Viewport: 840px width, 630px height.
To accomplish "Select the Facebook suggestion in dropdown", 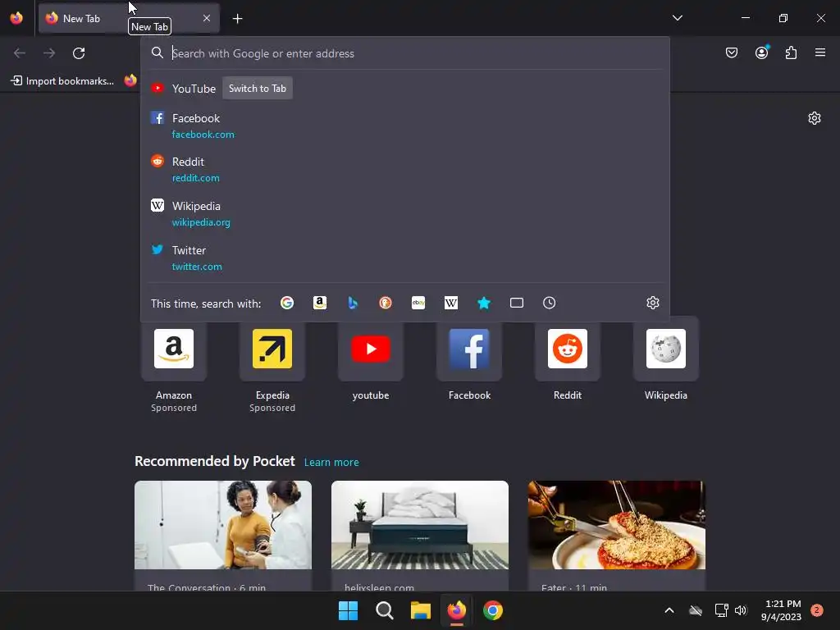I will pos(405,126).
